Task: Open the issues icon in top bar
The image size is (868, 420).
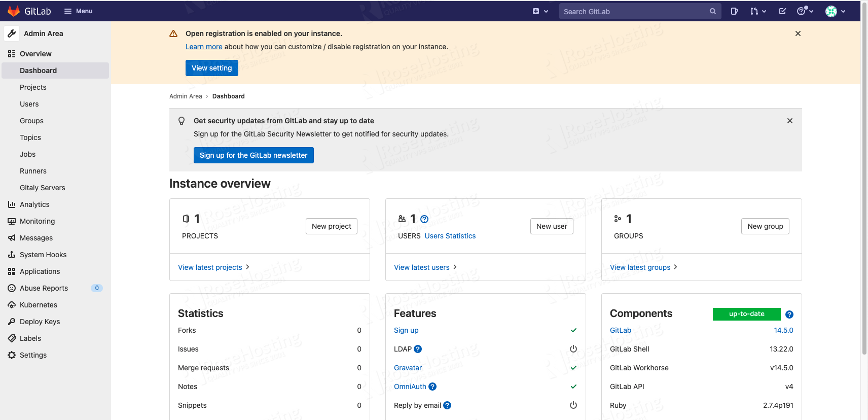Action: tap(734, 11)
